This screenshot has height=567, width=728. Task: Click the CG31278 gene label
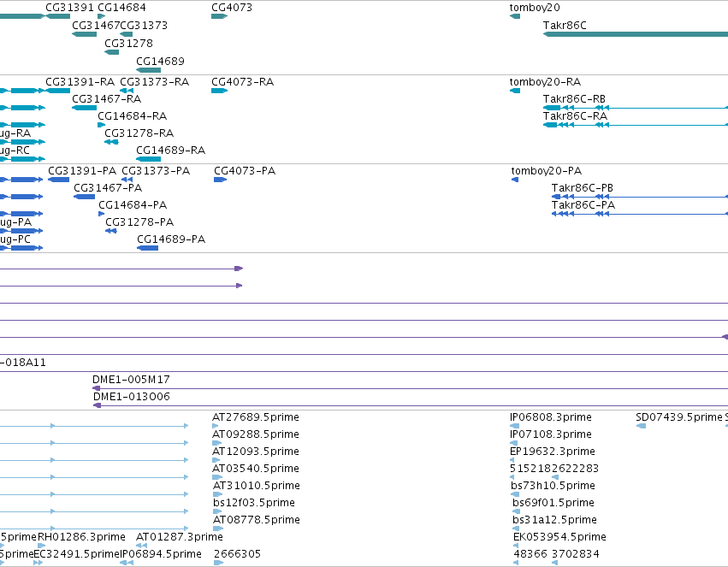[x=128, y=43]
